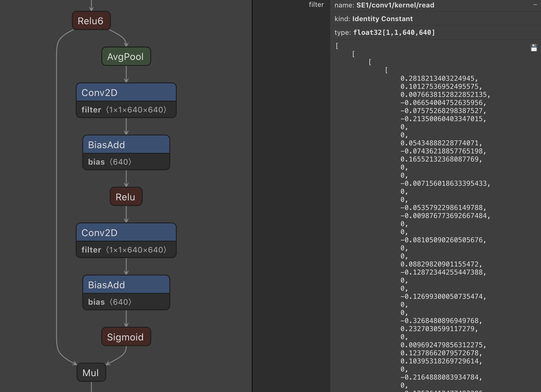Click value -0.12872344255447388
This screenshot has height=392, width=541.
443,272
